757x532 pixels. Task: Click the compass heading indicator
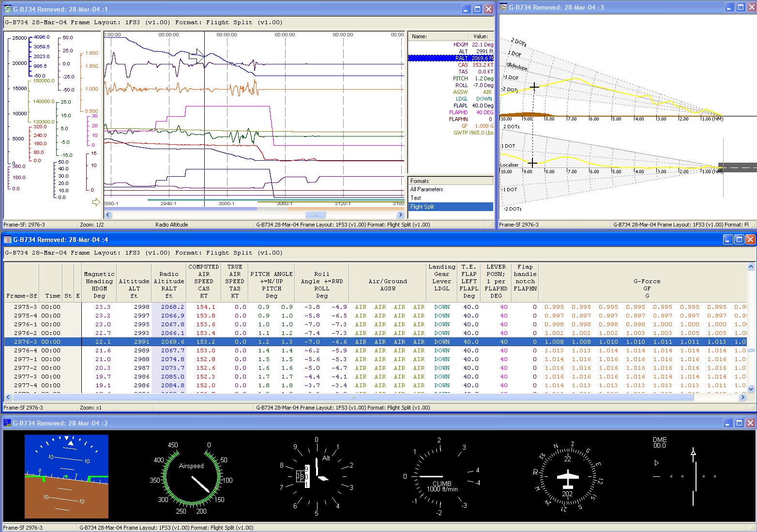[x=568, y=477]
